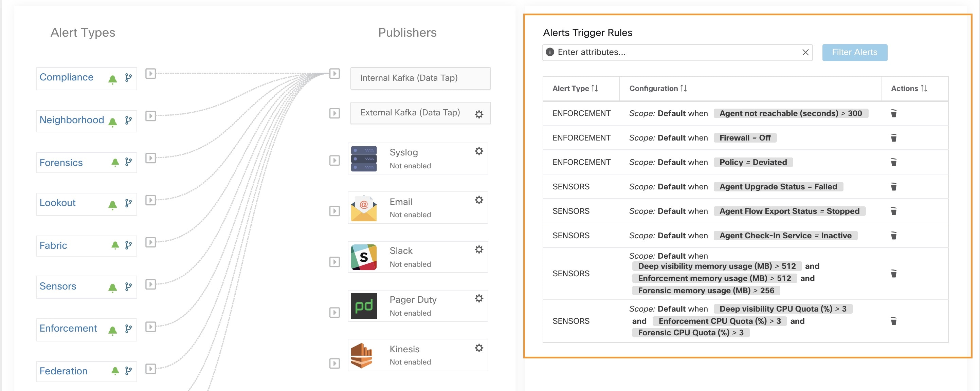Delete the Firewall = Off rule

click(894, 138)
